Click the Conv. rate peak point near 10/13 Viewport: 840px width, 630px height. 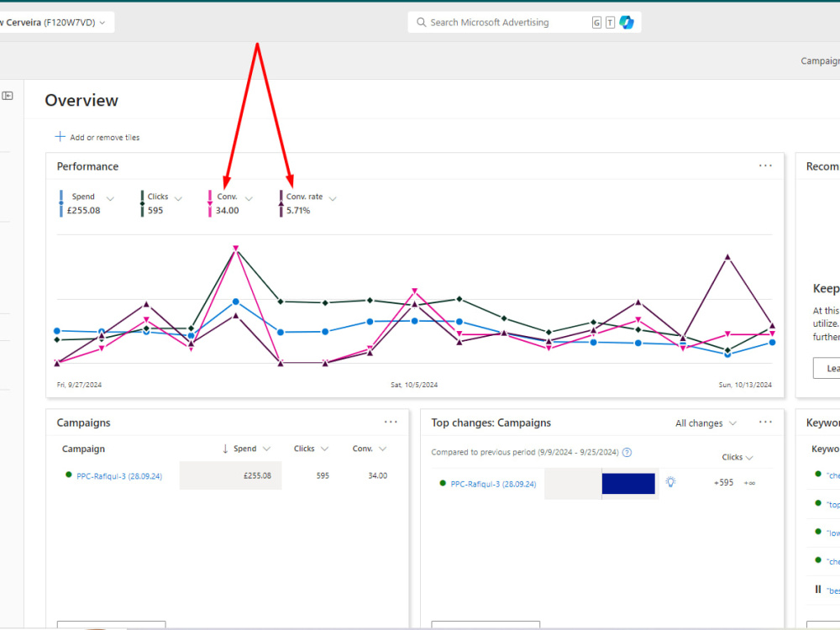tap(727, 257)
